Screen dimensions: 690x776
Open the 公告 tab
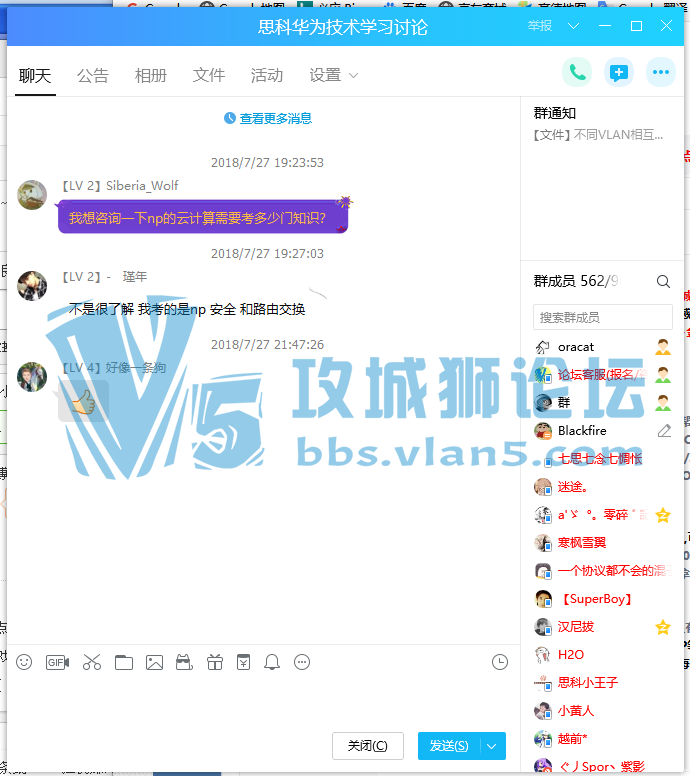(93, 76)
